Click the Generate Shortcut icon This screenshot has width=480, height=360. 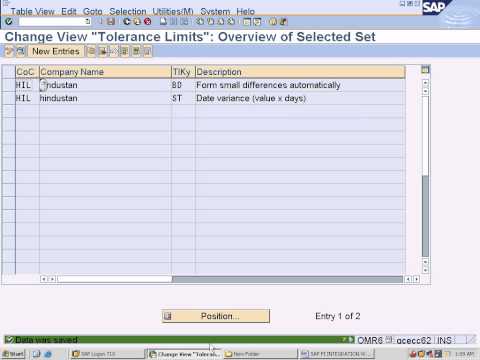(257, 22)
